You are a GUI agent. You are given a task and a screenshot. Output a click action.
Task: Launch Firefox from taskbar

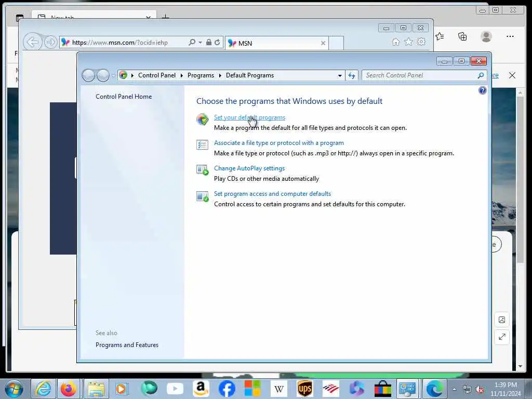[68, 389]
